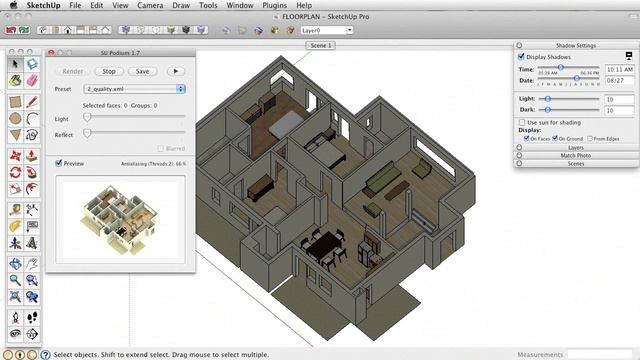The height and width of the screenshot is (360, 640).
Task: Activate the Walk footprints tool
Action: click(32, 318)
